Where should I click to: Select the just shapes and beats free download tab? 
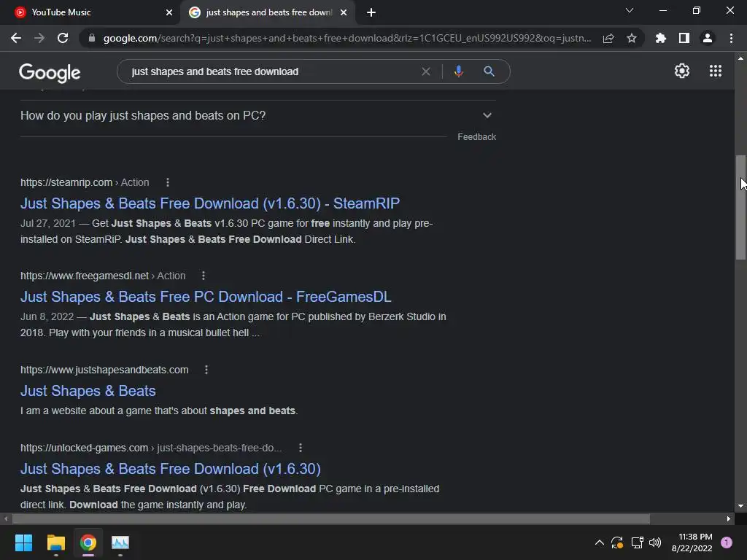(268, 13)
